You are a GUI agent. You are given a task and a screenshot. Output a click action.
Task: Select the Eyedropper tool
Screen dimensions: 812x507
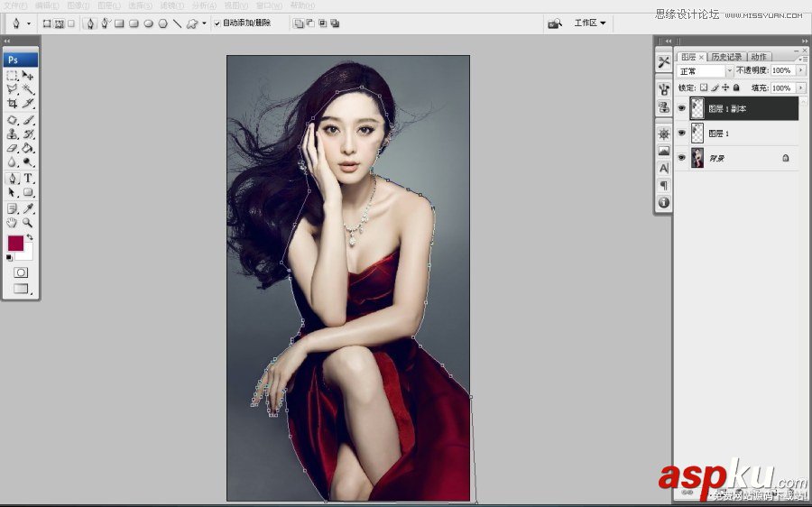coord(28,208)
